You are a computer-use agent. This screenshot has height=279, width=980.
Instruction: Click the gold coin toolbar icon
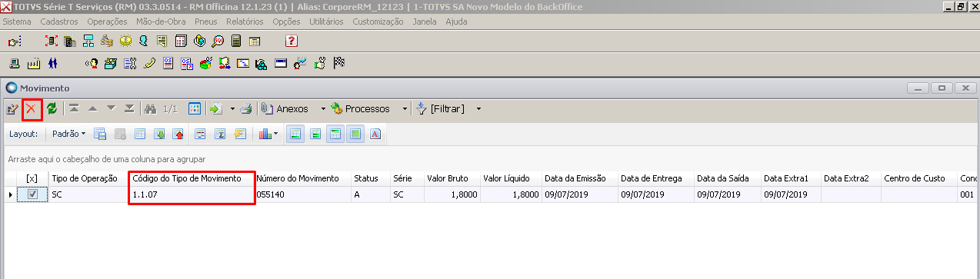tap(125, 41)
